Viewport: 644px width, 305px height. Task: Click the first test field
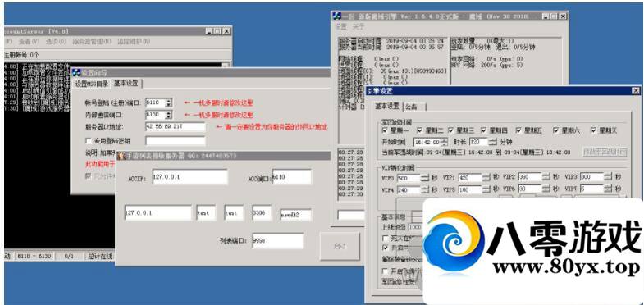click(x=206, y=213)
